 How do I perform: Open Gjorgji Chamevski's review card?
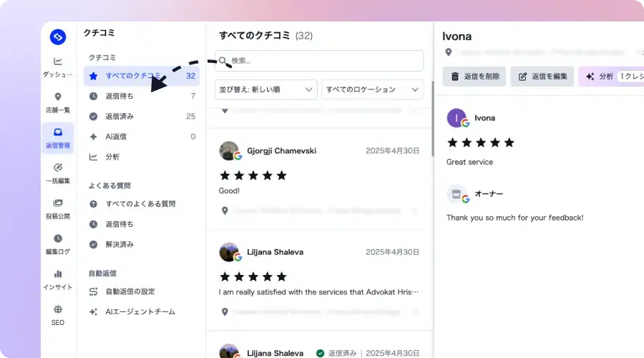click(x=320, y=179)
